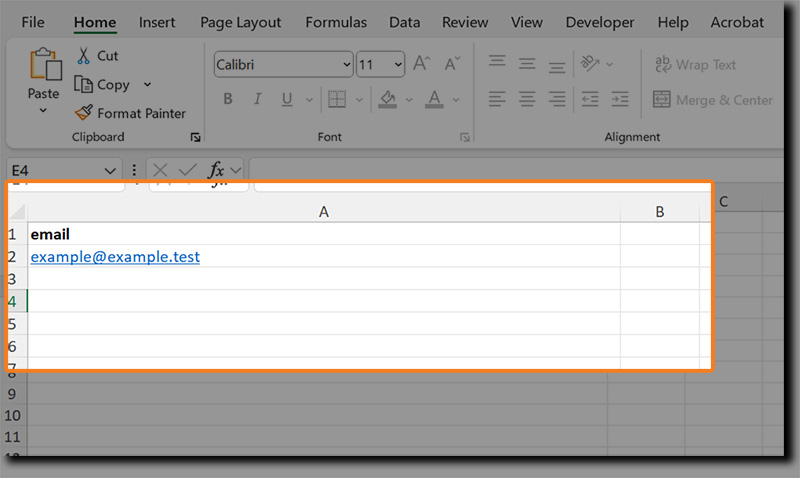Viewport: 800px width, 478px height.
Task: Switch to the Insert tab
Action: pyautogui.click(x=157, y=22)
